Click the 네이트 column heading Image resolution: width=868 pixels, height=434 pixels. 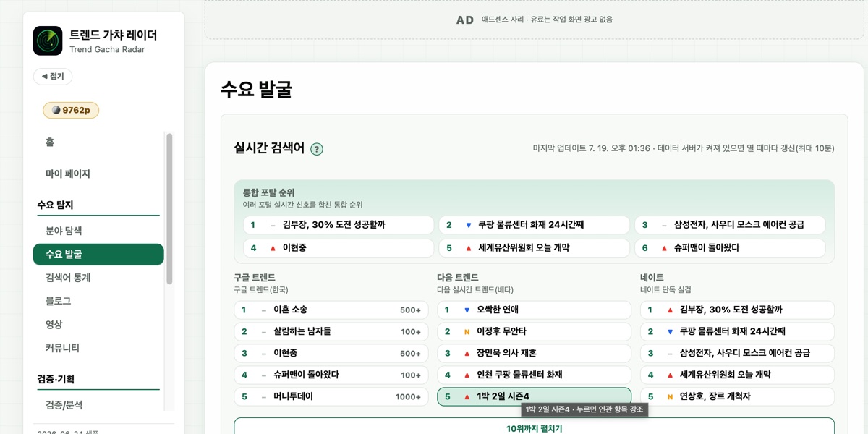652,278
